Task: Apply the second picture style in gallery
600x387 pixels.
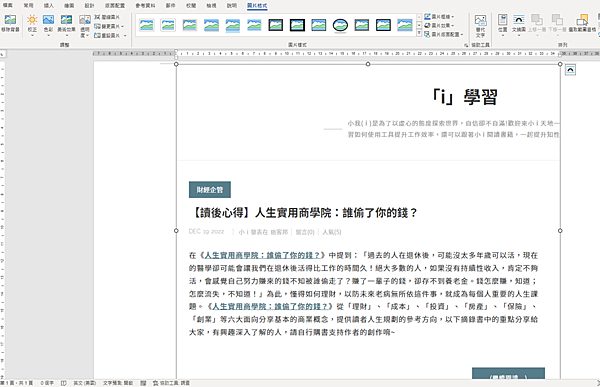Action: [168, 25]
